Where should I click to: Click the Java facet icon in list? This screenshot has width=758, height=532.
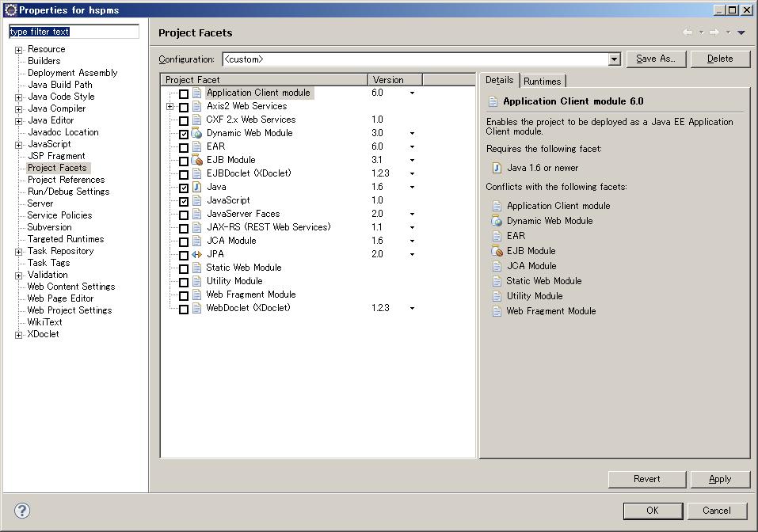[196, 187]
